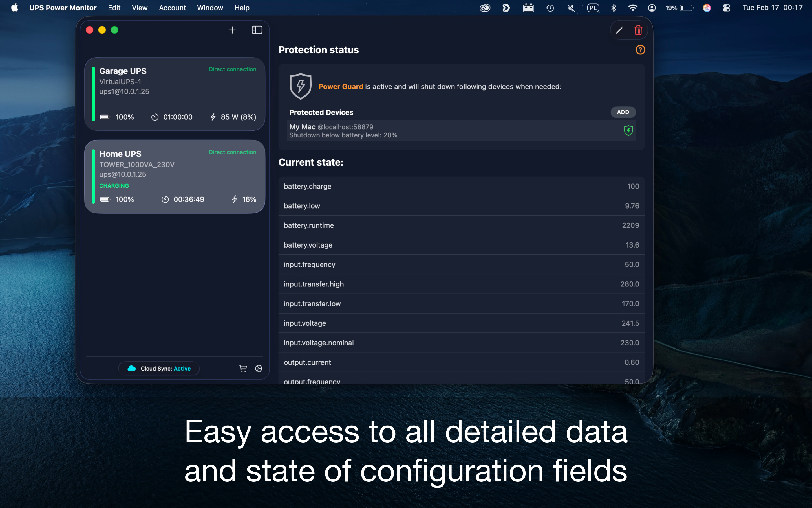Open the View menu

(140, 8)
